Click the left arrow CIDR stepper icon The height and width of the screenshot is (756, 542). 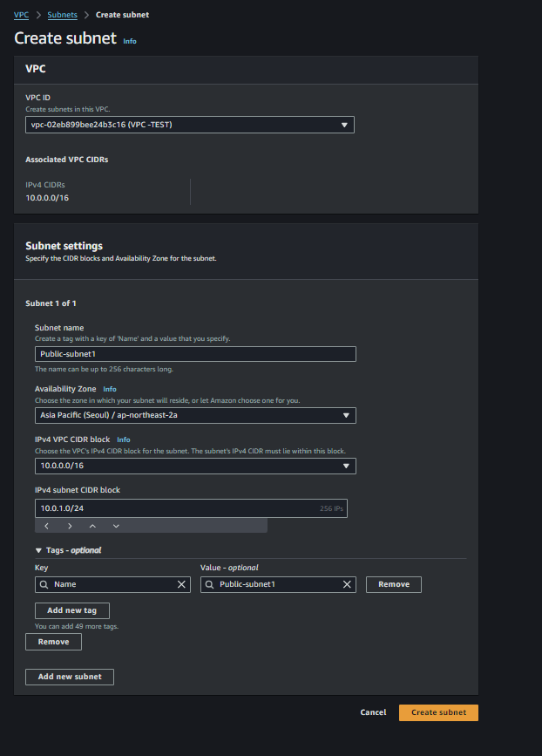click(47, 526)
